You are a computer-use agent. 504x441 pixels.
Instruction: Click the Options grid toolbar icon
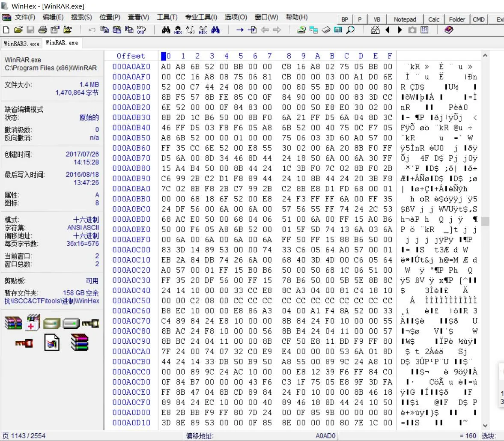click(424, 30)
